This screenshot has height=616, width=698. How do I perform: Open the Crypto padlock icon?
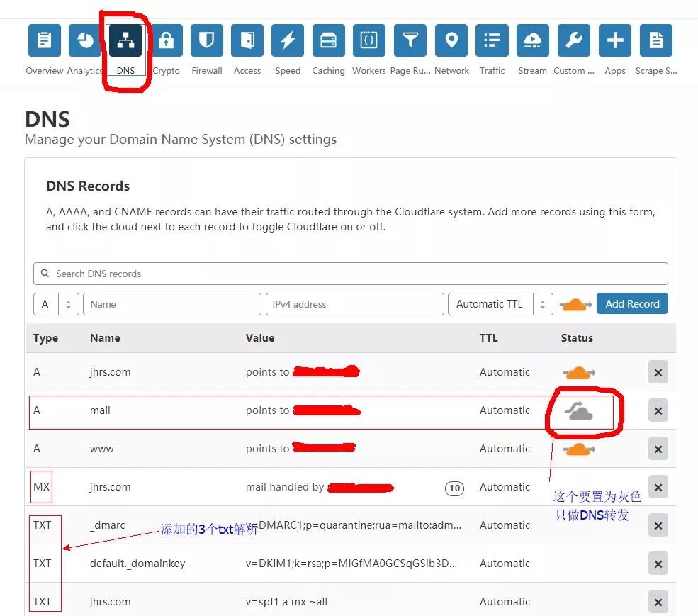(x=167, y=40)
